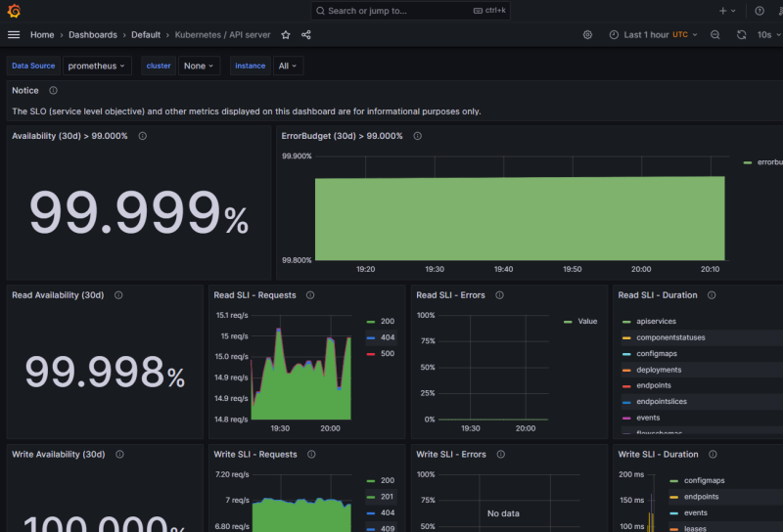Viewport: 783px width, 532px height.
Task: Click the Grafana logo icon
Action: pyautogui.click(x=14, y=11)
